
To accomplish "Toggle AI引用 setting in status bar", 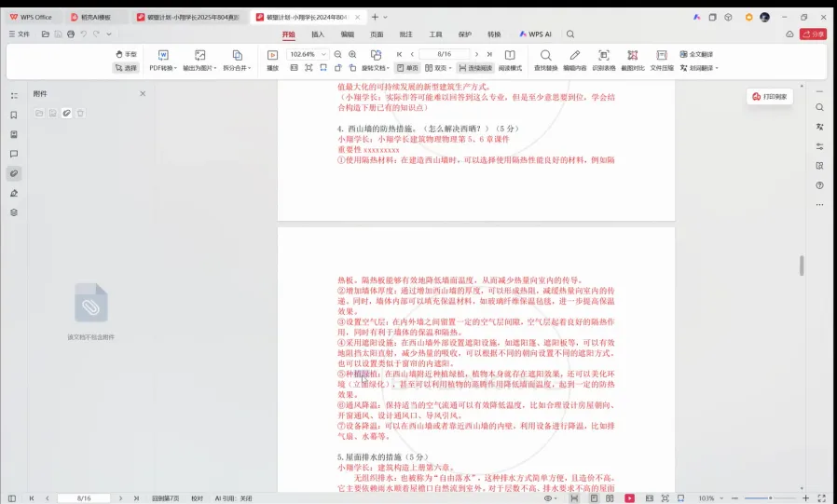I will click(x=233, y=498).
